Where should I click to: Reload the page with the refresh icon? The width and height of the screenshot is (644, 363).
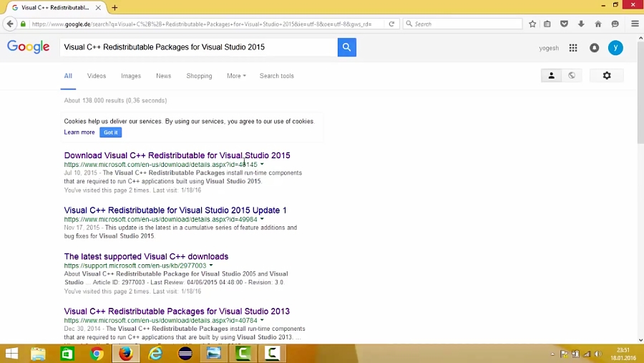click(391, 24)
